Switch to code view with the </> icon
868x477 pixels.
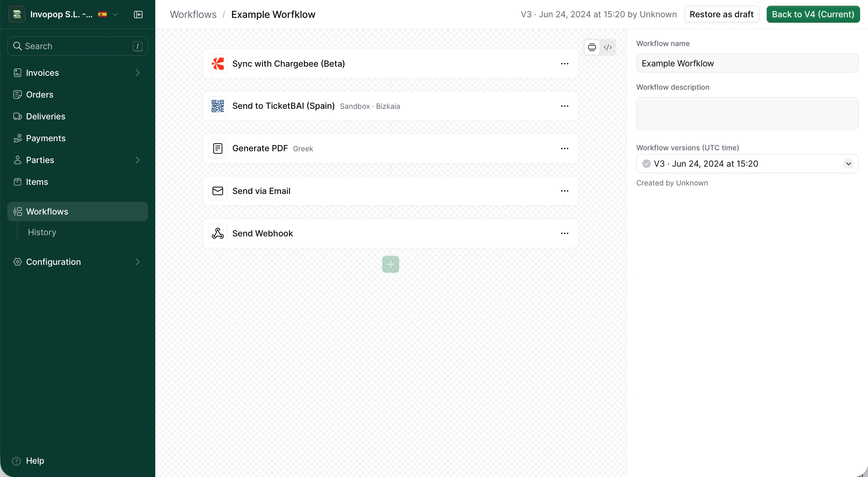pos(608,47)
